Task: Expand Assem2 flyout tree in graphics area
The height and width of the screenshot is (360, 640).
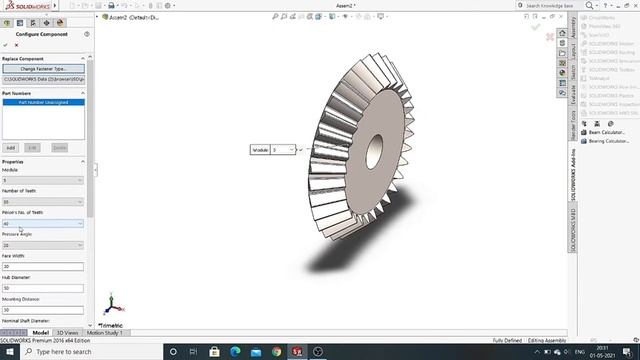Action: pos(98,17)
